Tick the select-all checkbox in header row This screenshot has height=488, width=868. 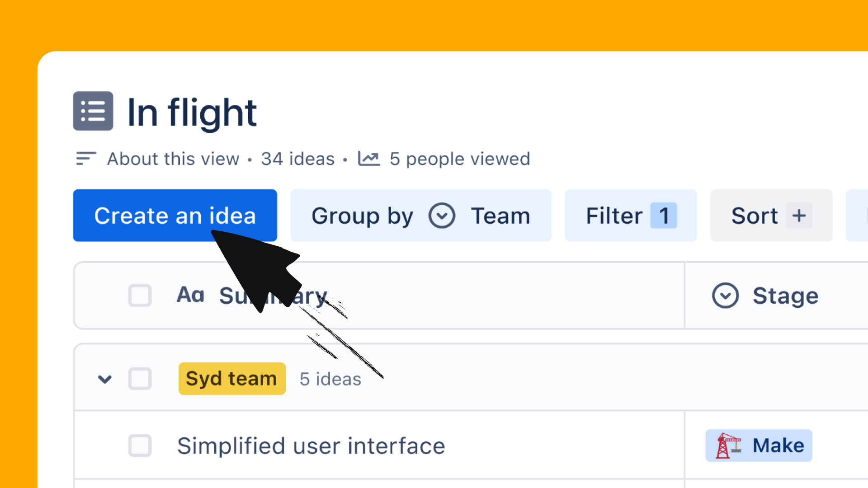point(140,296)
